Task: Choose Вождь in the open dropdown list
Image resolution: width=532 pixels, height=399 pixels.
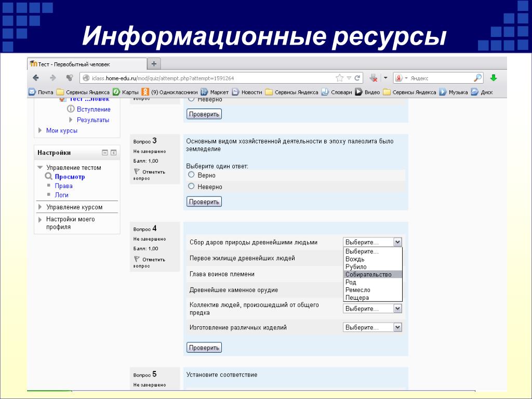Action: pyautogui.click(x=373, y=259)
